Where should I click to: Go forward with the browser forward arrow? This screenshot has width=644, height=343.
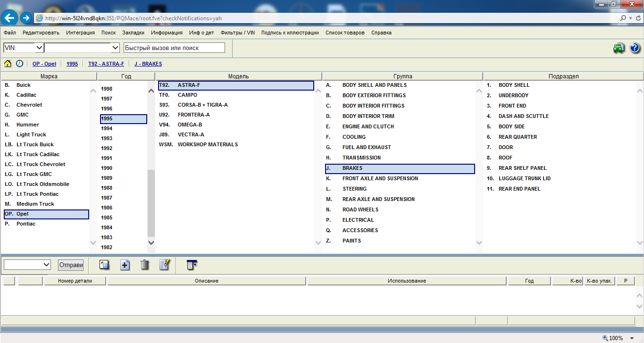(26, 18)
